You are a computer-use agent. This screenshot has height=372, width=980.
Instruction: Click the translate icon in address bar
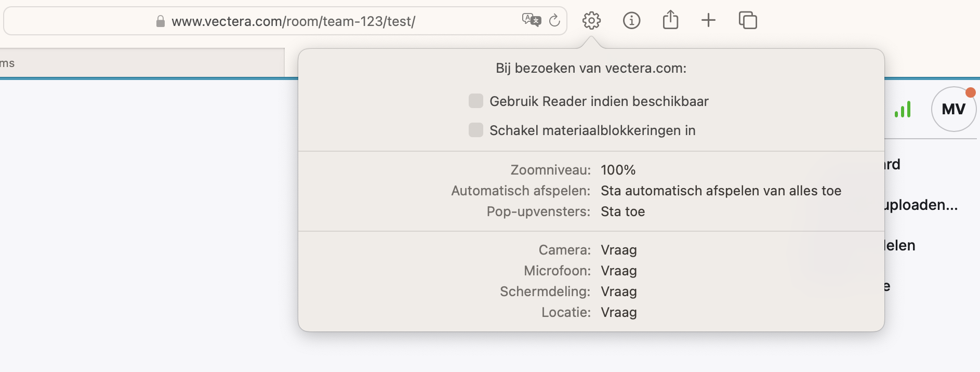click(x=532, y=20)
